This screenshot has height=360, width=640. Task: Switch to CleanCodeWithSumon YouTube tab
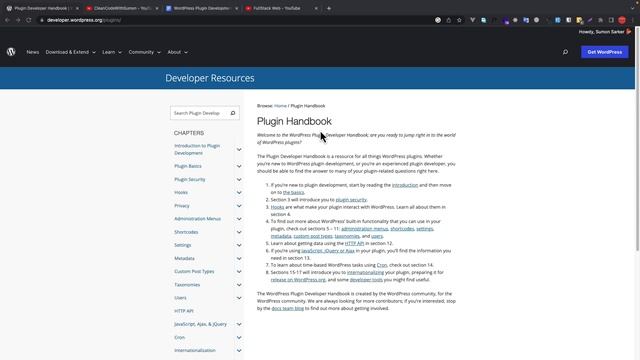[x=122, y=8]
